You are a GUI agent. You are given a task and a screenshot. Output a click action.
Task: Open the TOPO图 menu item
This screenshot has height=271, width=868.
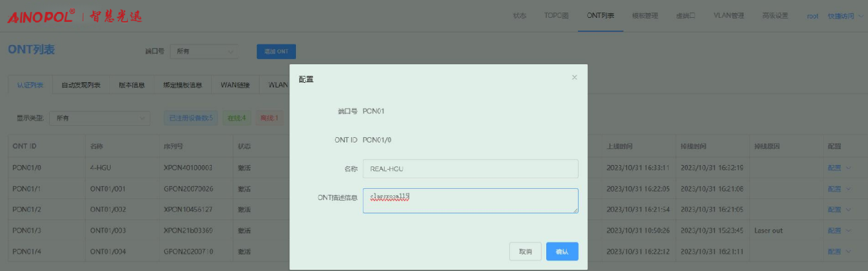[x=556, y=16]
